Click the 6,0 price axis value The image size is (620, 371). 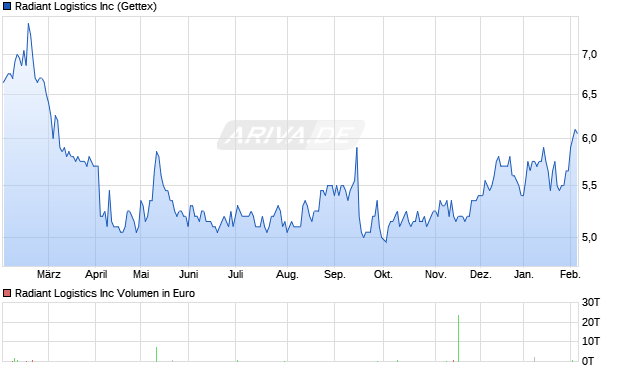(x=589, y=138)
